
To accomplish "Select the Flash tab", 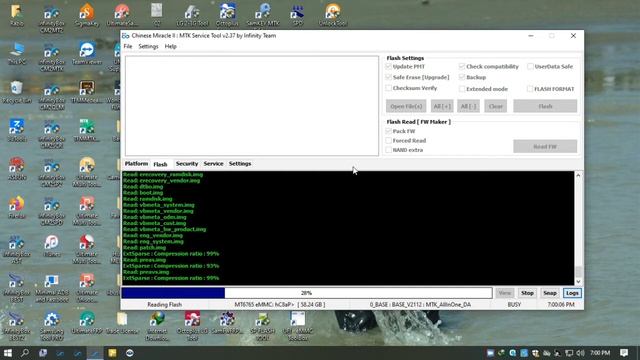I will [x=160, y=164].
